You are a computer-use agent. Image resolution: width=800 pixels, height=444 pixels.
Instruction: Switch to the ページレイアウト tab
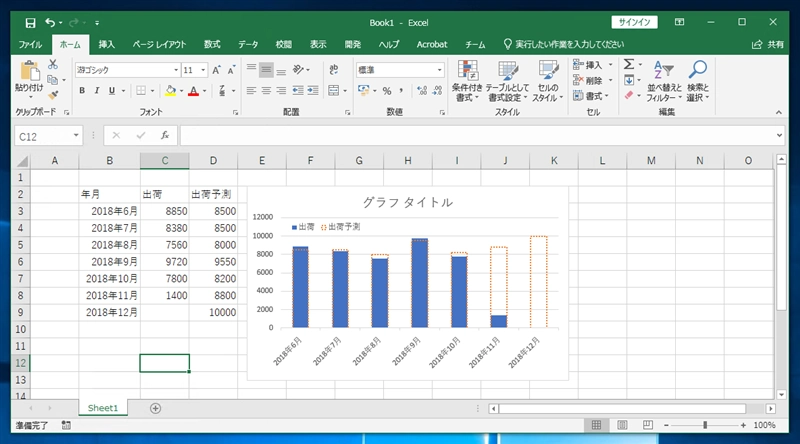pyautogui.click(x=160, y=44)
